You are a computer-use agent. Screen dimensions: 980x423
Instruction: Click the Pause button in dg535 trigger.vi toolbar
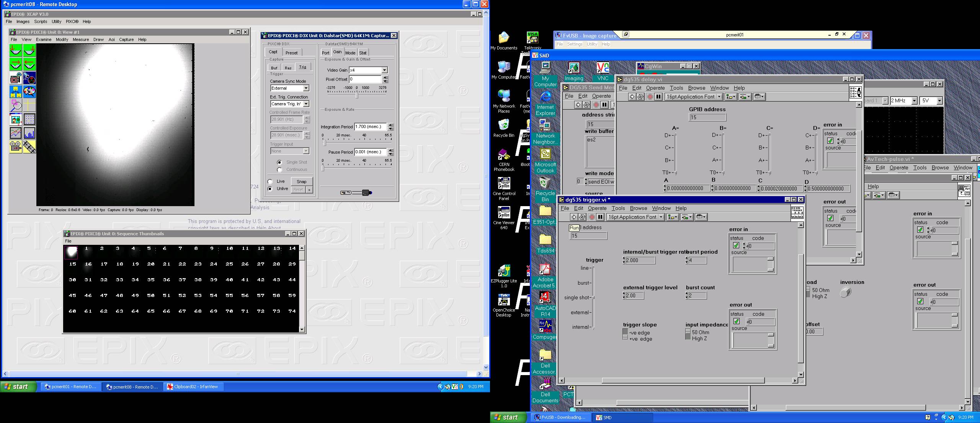(x=600, y=217)
